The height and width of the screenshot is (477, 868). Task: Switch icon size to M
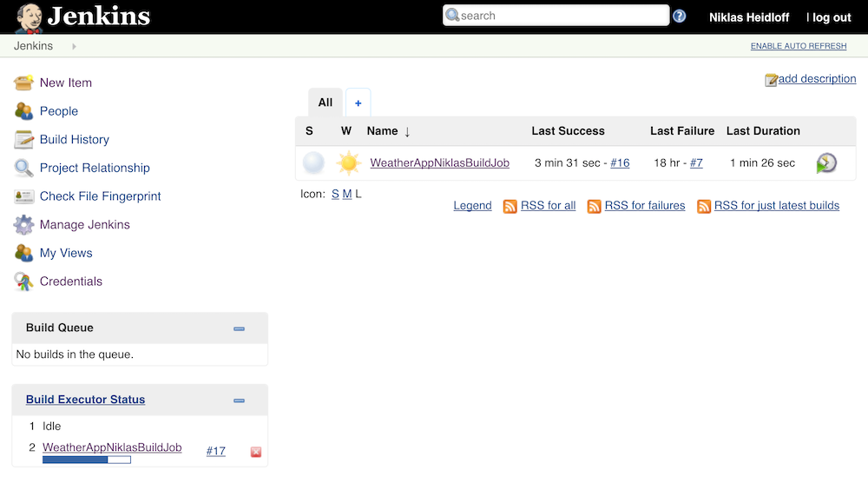(x=347, y=194)
